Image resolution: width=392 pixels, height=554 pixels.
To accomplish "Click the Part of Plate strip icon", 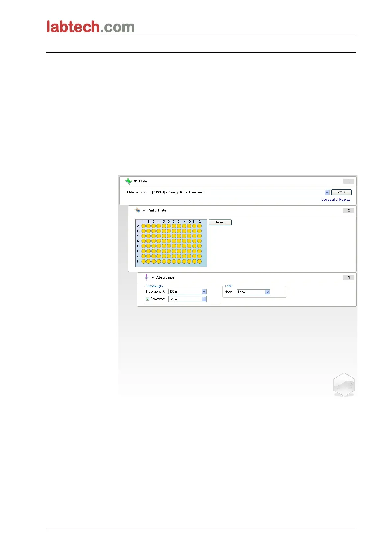I will coord(137,210).
